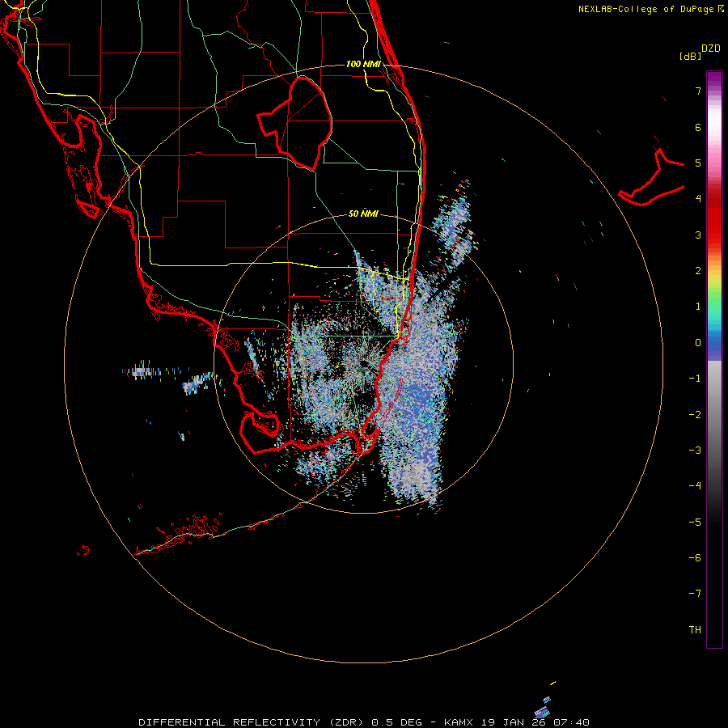The image size is (728, 728).
Task: Click the scale value 1 label
Action: pyautogui.click(x=698, y=307)
